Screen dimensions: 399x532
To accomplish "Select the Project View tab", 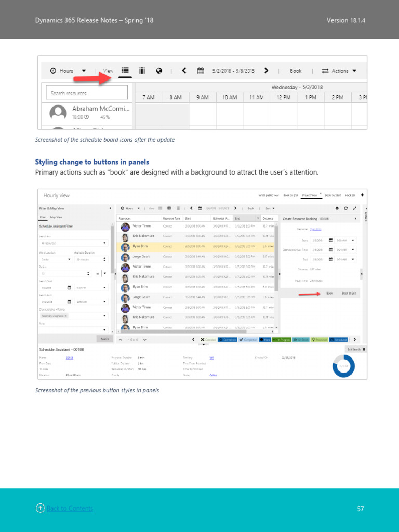I will [310, 195].
